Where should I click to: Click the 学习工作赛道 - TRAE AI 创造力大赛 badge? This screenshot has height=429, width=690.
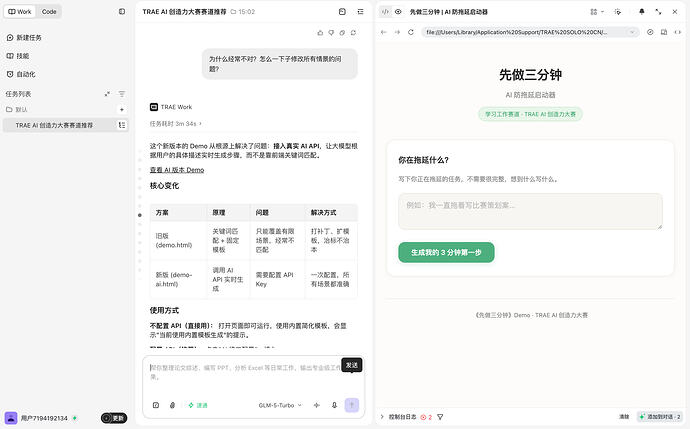click(530, 114)
